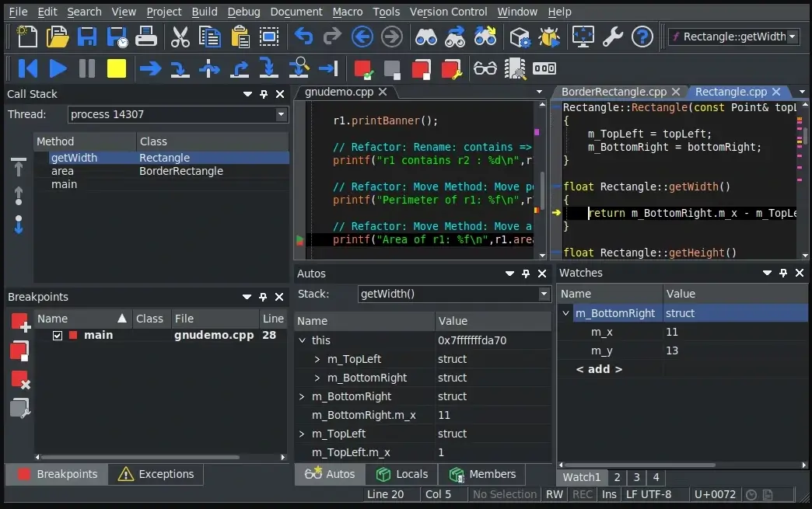This screenshot has width=812, height=509.
Task: Collapse the 'this' node in Autos
Action: pyautogui.click(x=303, y=340)
